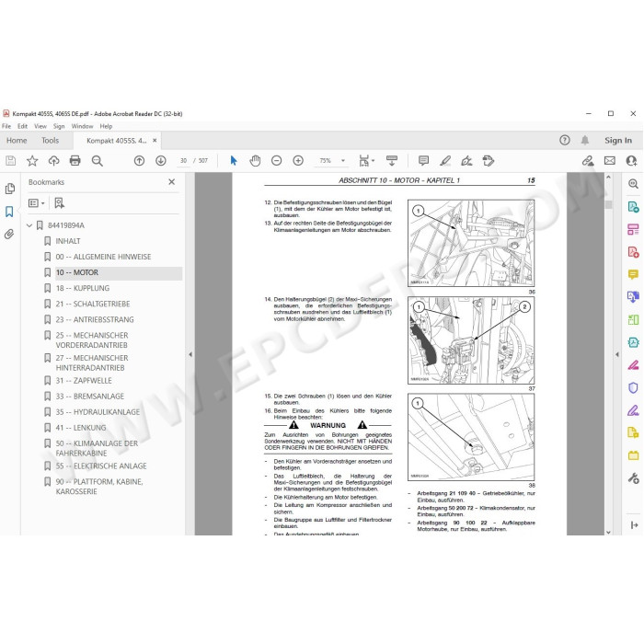The image size is (644, 644).
Task: Open the share with others icon
Action: click(631, 161)
